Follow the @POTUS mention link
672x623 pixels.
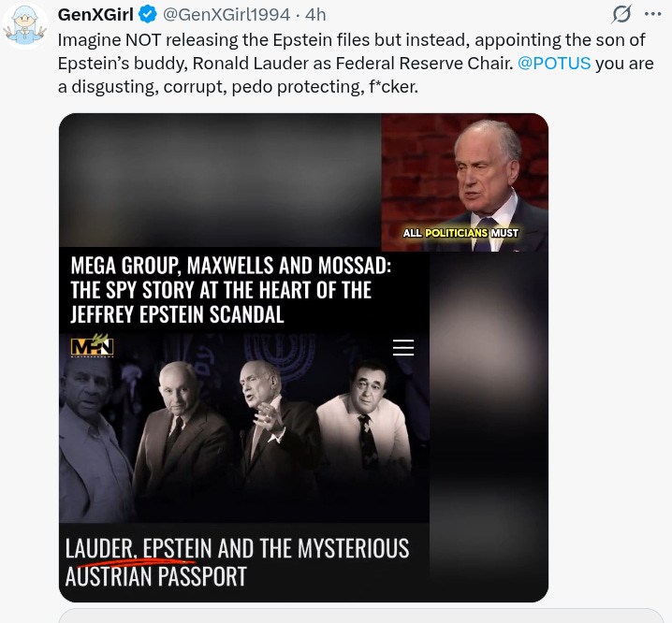pyautogui.click(x=554, y=64)
